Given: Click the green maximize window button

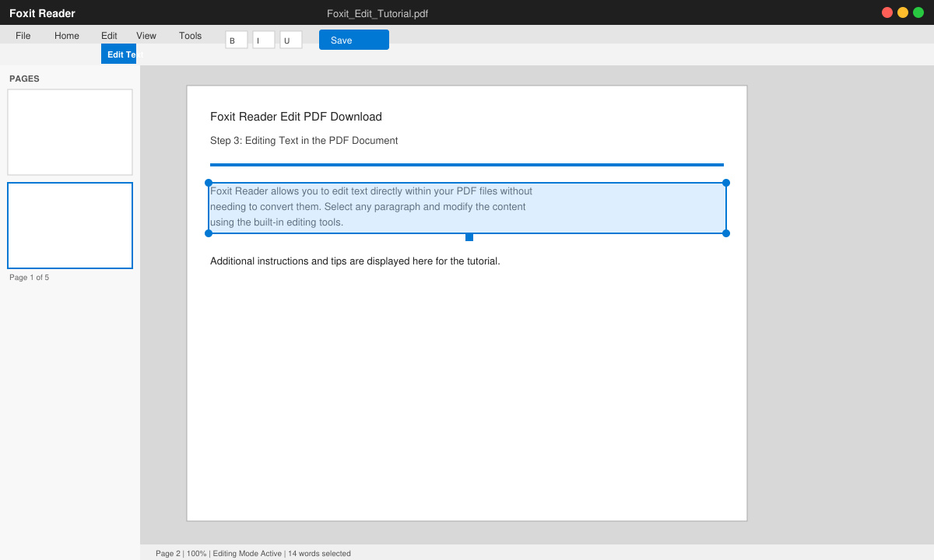Looking at the screenshot, I should point(918,12).
